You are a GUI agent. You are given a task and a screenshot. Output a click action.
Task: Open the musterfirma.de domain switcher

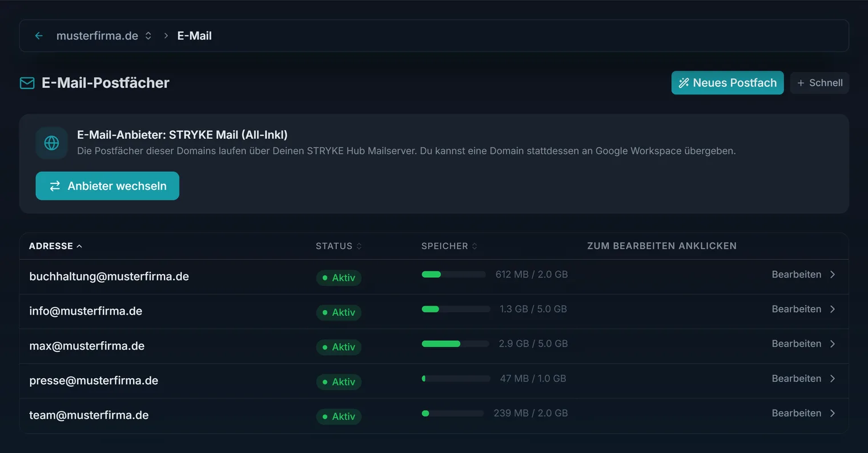click(x=104, y=36)
